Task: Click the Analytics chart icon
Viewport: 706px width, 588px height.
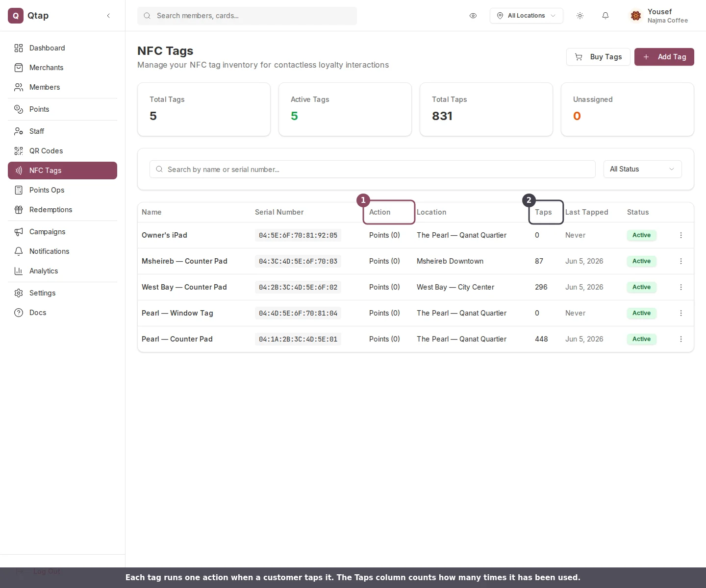Action: [19, 271]
